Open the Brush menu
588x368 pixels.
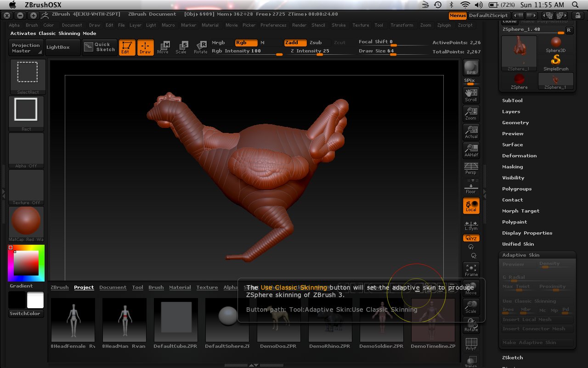pos(32,25)
